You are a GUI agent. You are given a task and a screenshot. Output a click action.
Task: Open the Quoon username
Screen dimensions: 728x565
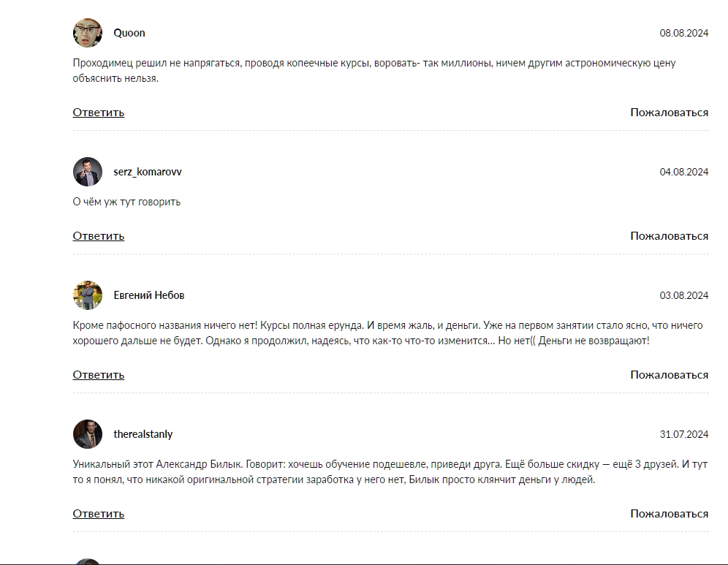[129, 33]
